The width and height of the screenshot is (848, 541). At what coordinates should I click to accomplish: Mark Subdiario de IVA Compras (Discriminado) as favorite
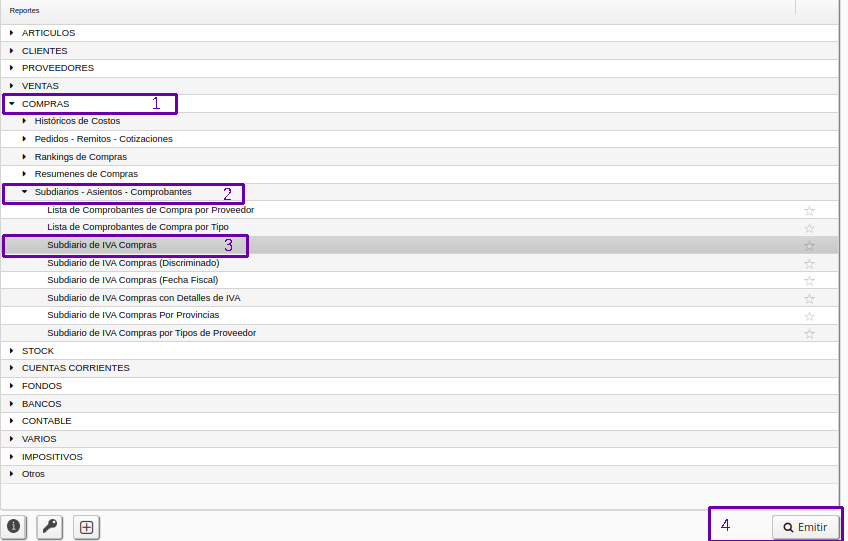(809, 263)
